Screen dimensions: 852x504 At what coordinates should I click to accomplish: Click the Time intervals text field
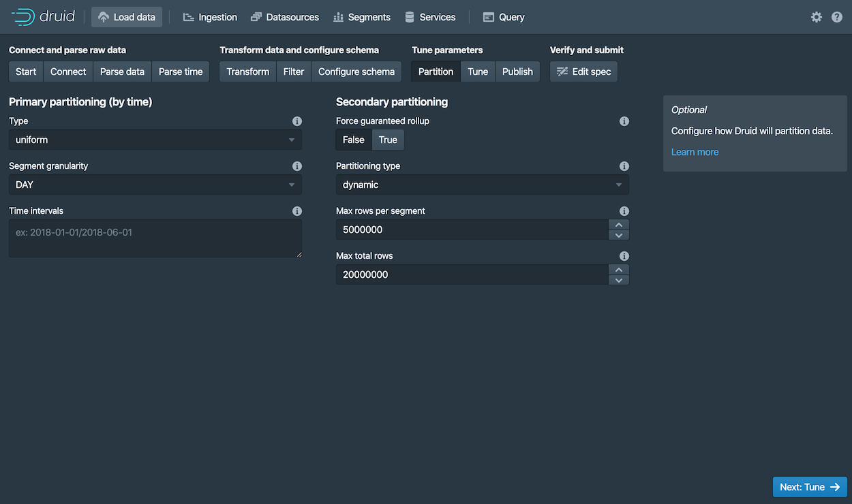[155, 238]
